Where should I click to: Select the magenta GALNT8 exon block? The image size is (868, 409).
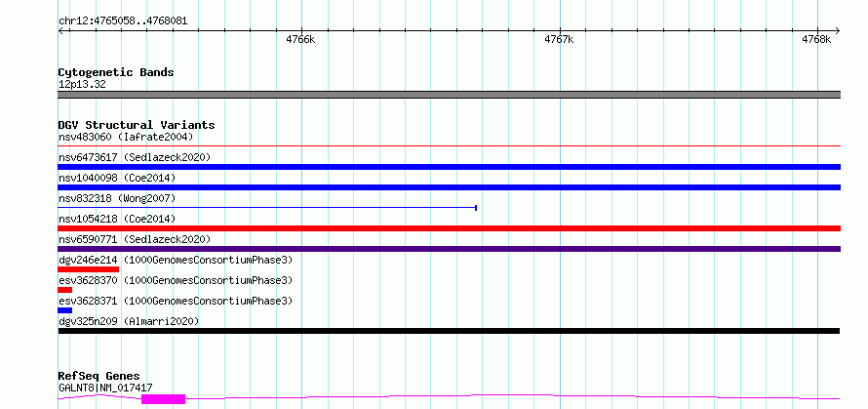click(163, 399)
